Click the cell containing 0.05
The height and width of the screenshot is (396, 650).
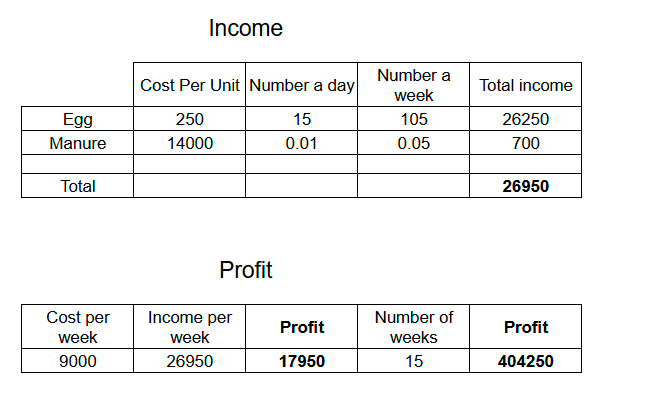click(413, 143)
